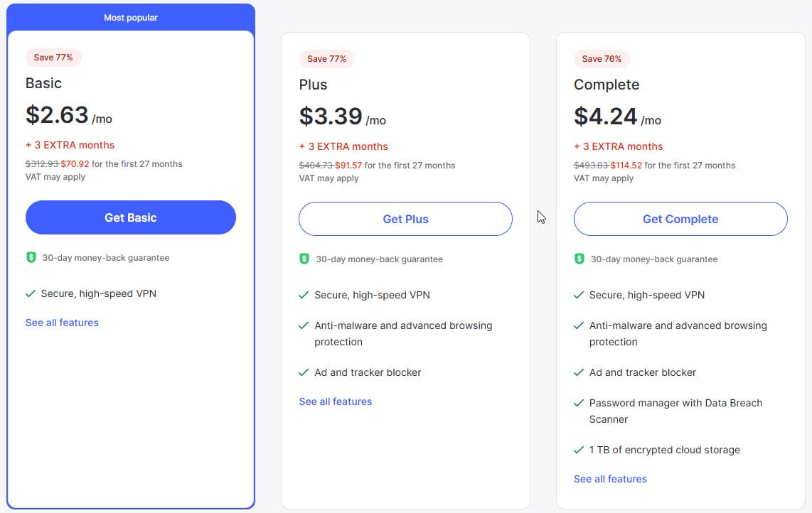Open See all features under the Basic plan
Image resolution: width=812 pixels, height=513 pixels.
62,323
